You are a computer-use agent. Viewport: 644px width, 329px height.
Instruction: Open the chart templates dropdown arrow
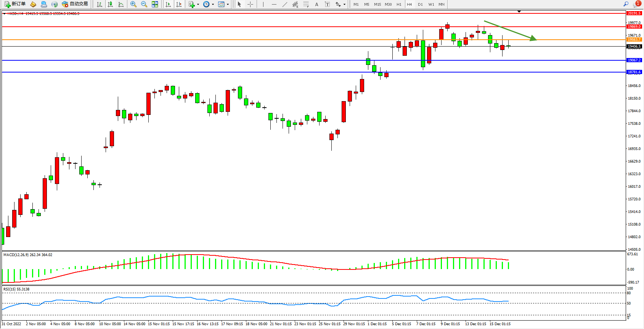click(228, 5)
